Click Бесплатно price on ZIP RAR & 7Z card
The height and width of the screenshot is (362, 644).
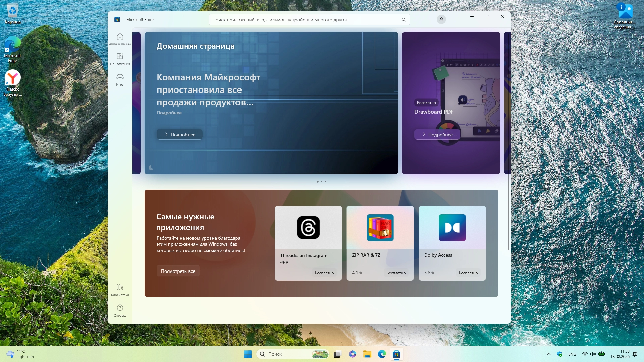point(396,273)
